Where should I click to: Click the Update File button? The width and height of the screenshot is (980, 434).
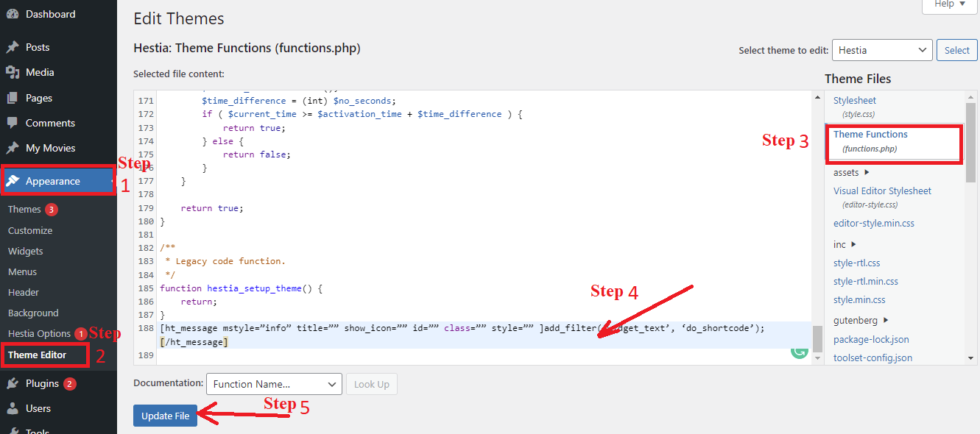click(x=165, y=415)
